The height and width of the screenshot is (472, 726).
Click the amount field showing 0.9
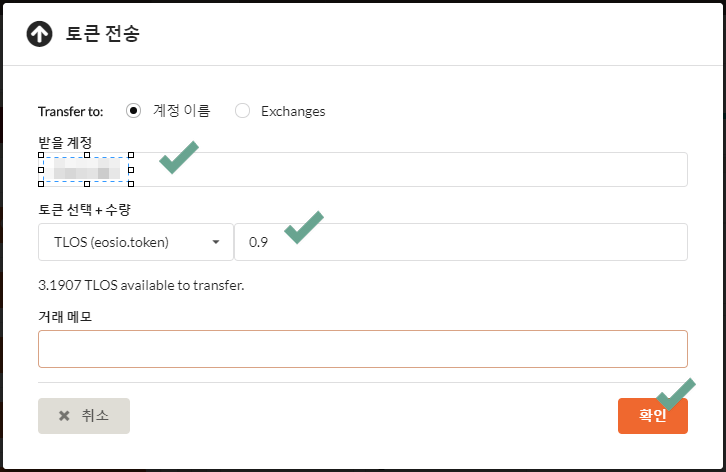[x=460, y=241]
